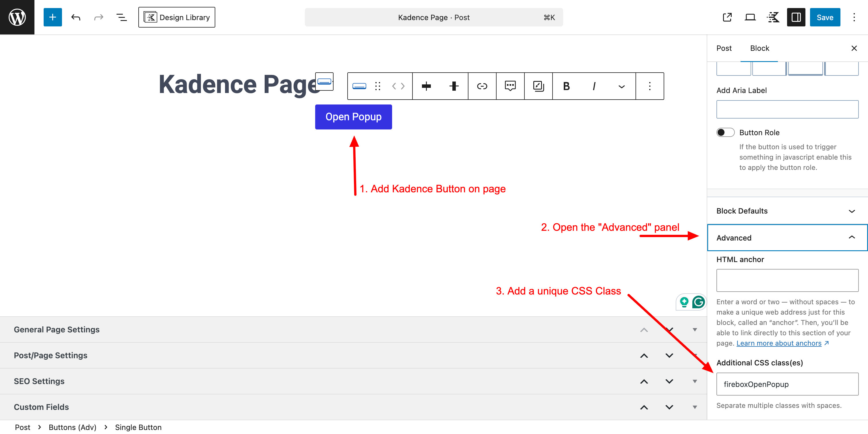Collapse the Advanced panel
Image resolution: width=868 pixels, height=434 pixels.
(x=787, y=238)
